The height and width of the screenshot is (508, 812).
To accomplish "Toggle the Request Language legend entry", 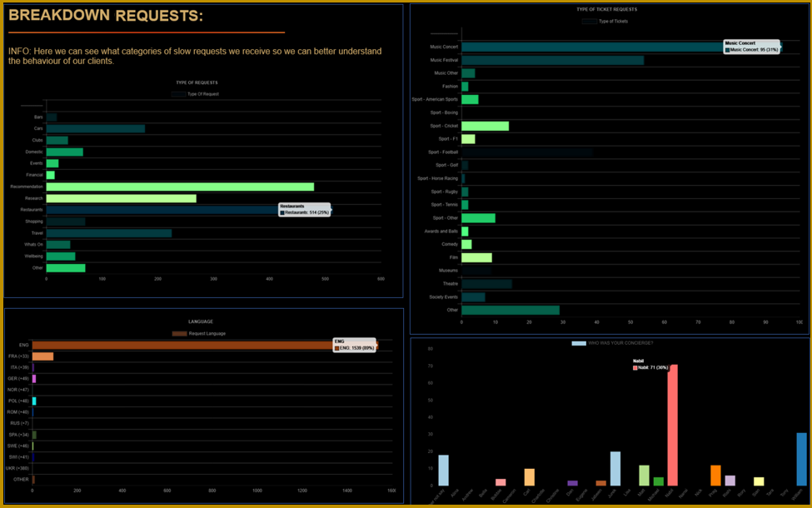I will click(200, 331).
